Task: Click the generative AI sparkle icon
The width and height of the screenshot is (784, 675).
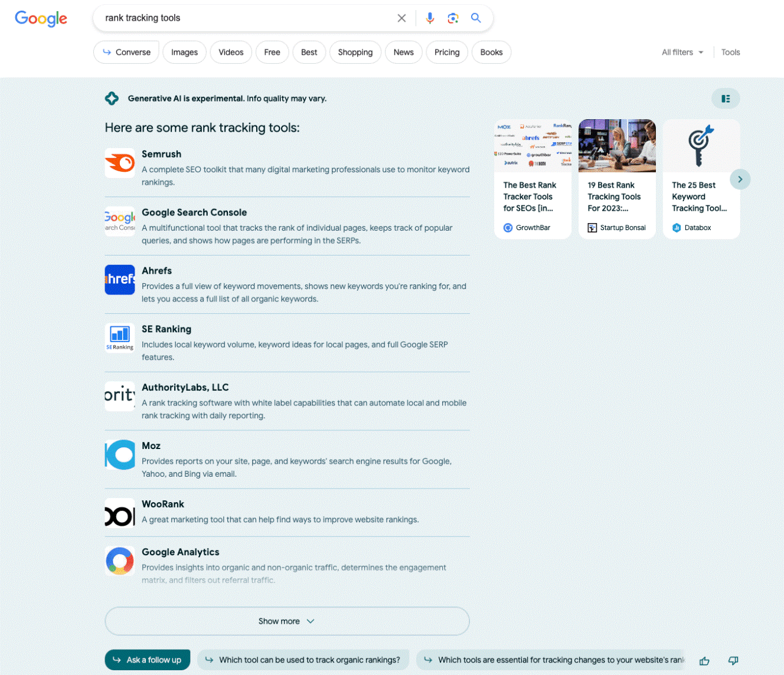Action: [x=112, y=99]
